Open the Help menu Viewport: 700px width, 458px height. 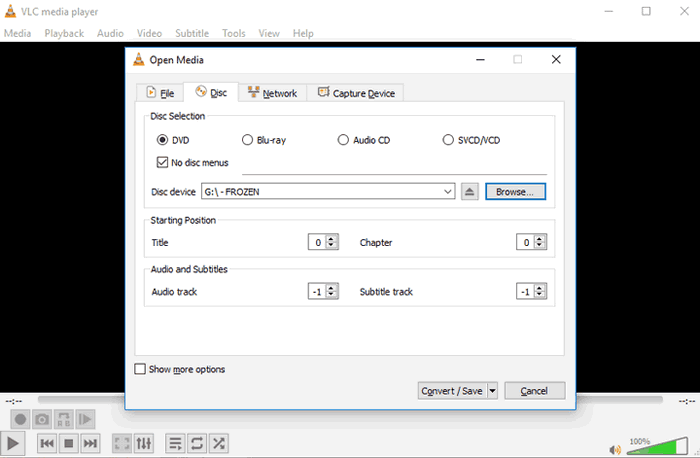pyautogui.click(x=303, y=33)
